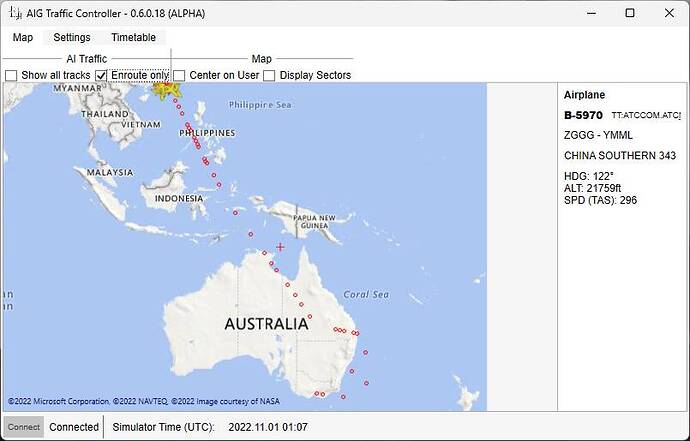
Task: Click the yellow airplane icon on map
Action: point(166,90)
